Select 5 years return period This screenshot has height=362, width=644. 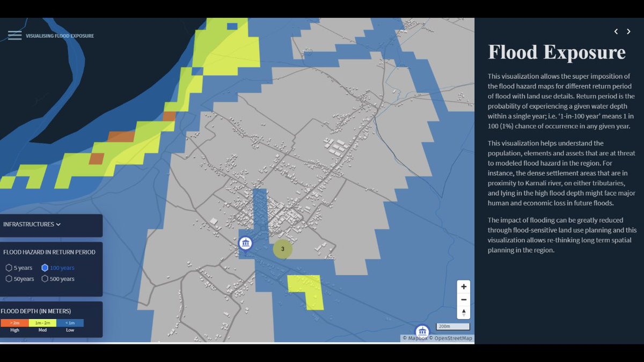pyautogui.click(x=19, y=268)
